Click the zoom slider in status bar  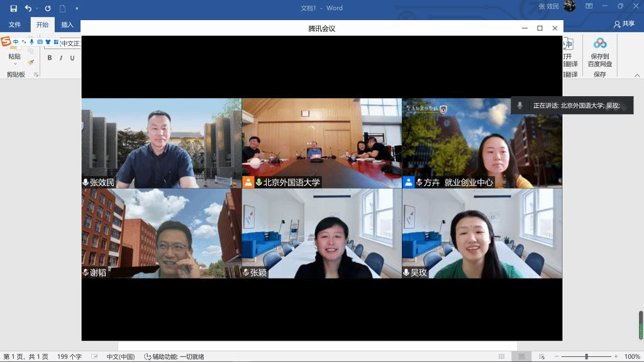(586, 356)
